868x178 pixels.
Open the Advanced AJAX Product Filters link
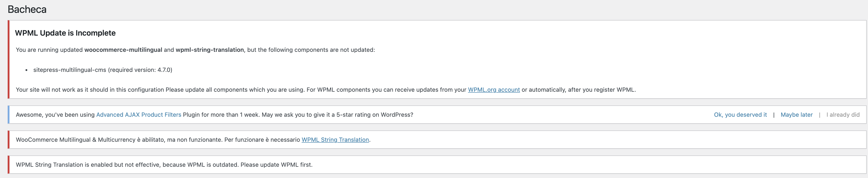click(x=139, y=115)
